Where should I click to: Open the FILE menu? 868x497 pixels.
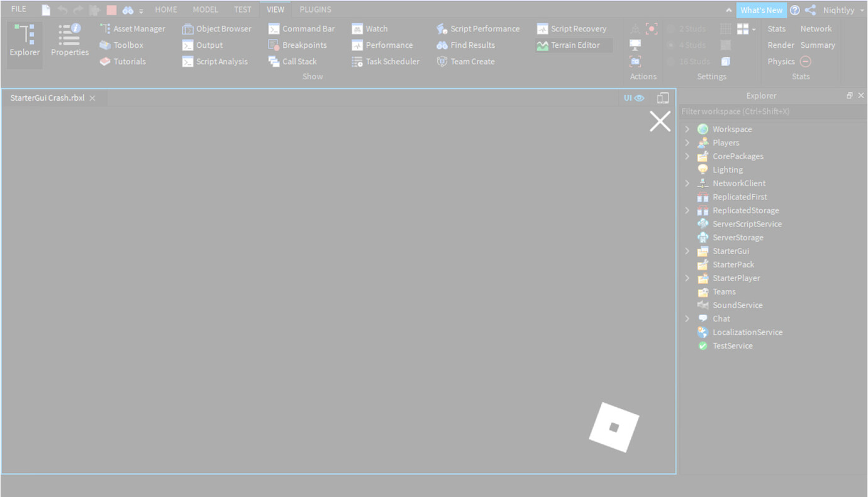(19, 9)
